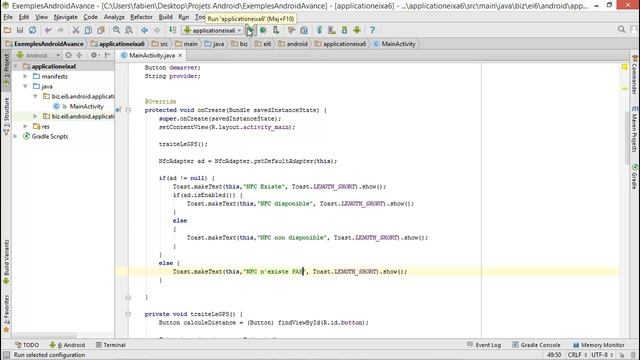The image size is (640, 360).
Task: Click the Copy toolbar icon
Action: click(x=88, y=30)
